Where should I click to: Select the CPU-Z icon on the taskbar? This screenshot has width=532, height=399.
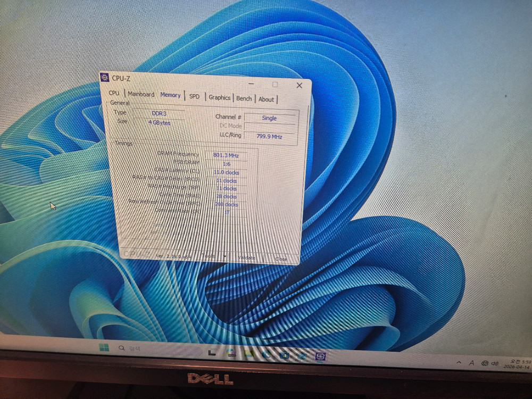[320, 355]
